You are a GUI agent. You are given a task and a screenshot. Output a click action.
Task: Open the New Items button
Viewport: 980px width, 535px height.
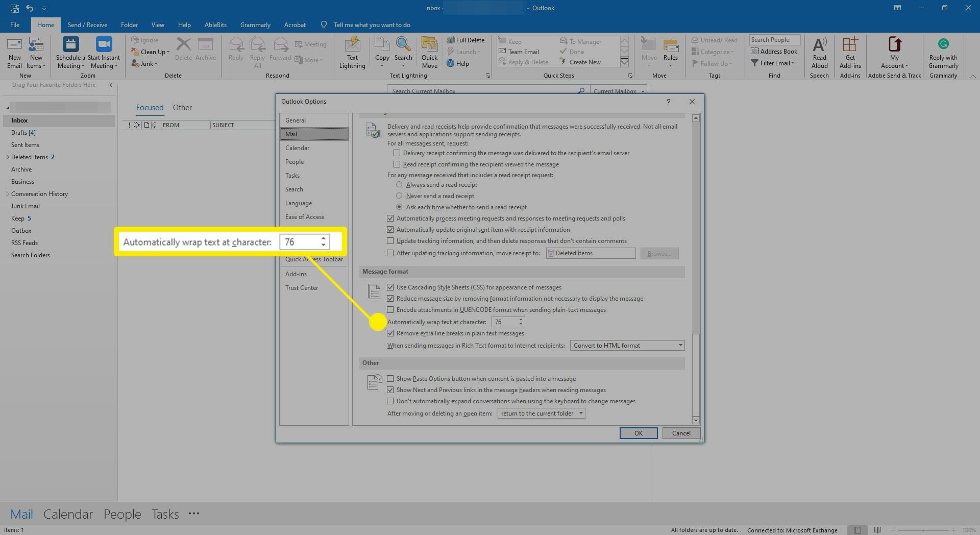coord(36,53)
